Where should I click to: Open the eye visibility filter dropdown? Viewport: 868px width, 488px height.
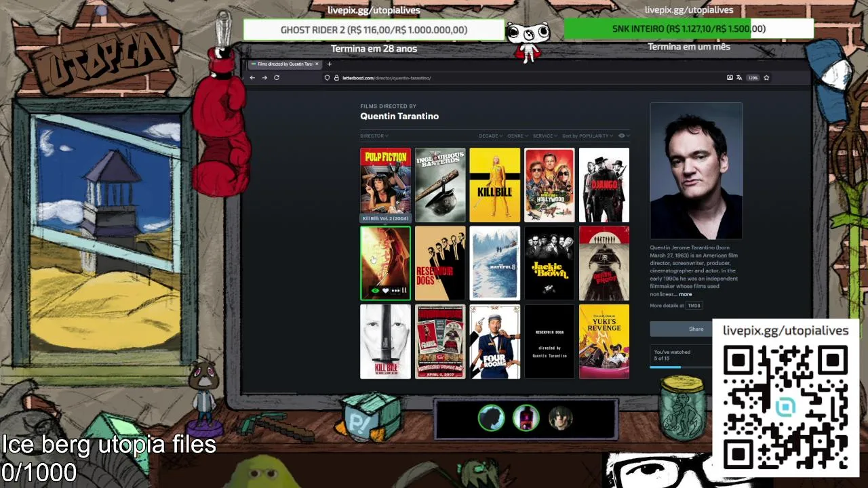624,136
